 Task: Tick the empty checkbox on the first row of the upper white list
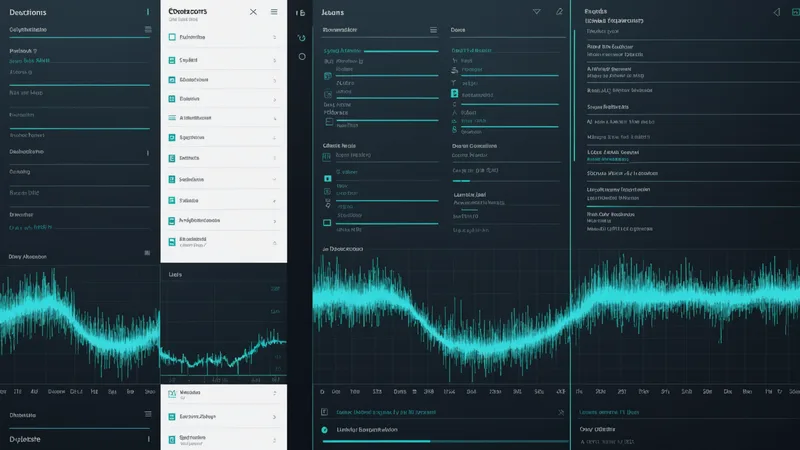[x=172, y=37]
